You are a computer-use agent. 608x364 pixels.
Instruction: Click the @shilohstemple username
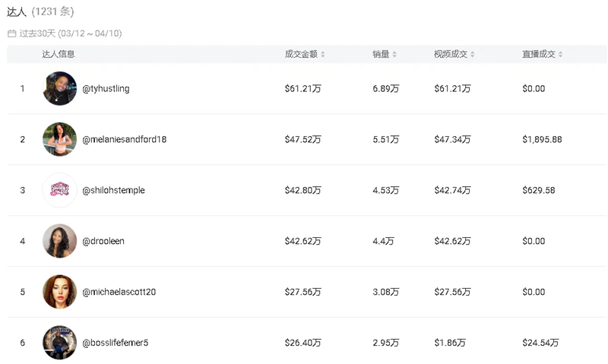113,190
